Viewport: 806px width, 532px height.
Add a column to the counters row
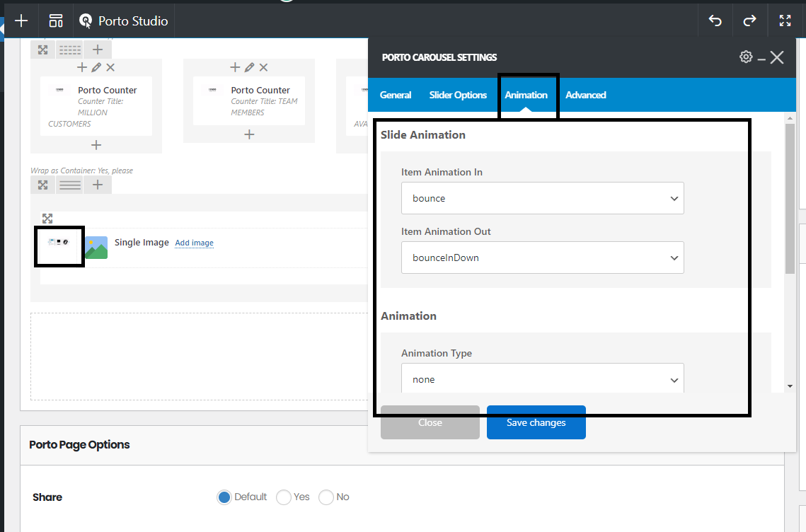point(98,50)
